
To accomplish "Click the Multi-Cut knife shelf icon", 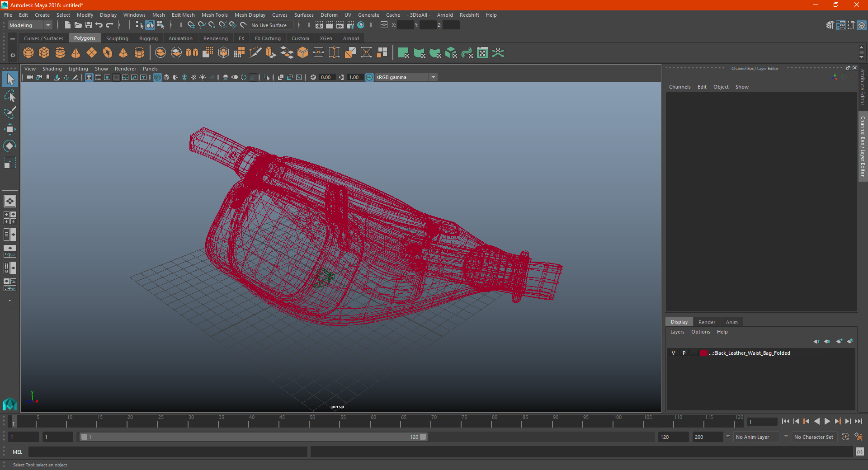I will [255, 53].
